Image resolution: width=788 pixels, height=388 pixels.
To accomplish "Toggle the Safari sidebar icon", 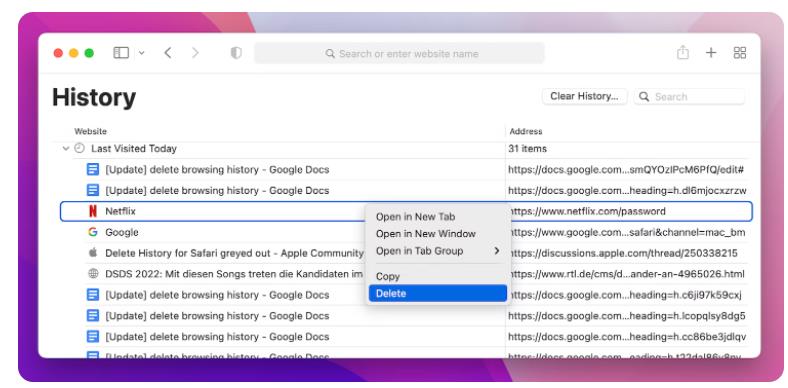I will [121, 53].
